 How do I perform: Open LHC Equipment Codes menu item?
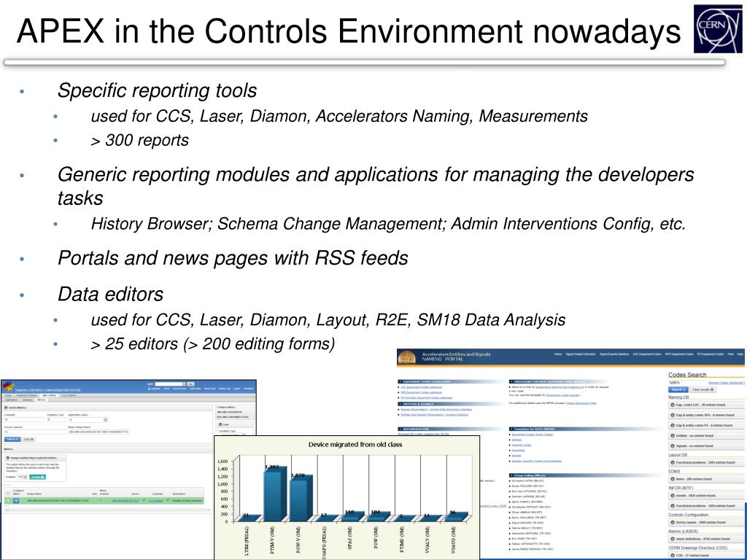[x=647, y=354]
